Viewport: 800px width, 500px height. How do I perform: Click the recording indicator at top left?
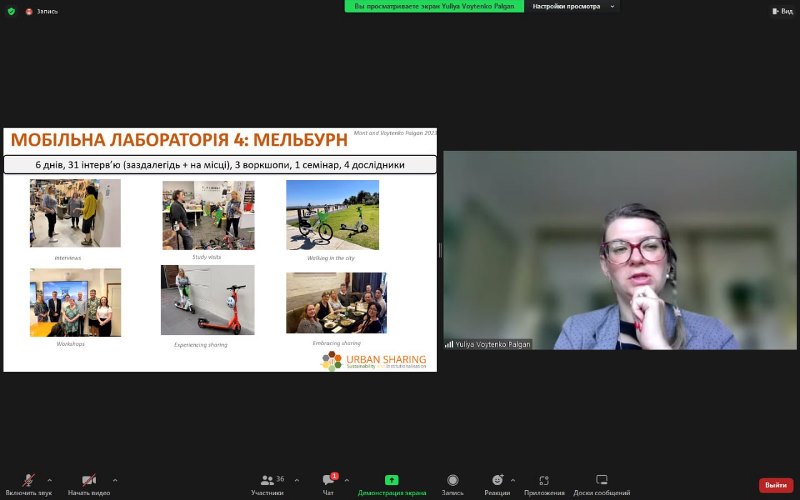point(42,11)
